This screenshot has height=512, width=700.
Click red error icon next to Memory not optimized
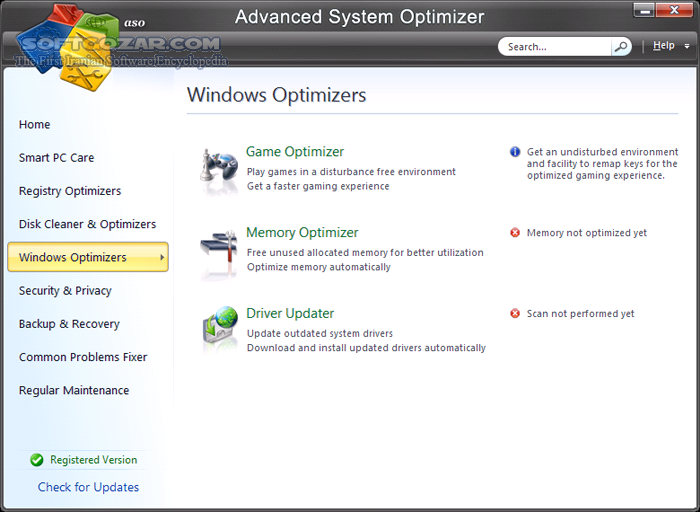515,233
